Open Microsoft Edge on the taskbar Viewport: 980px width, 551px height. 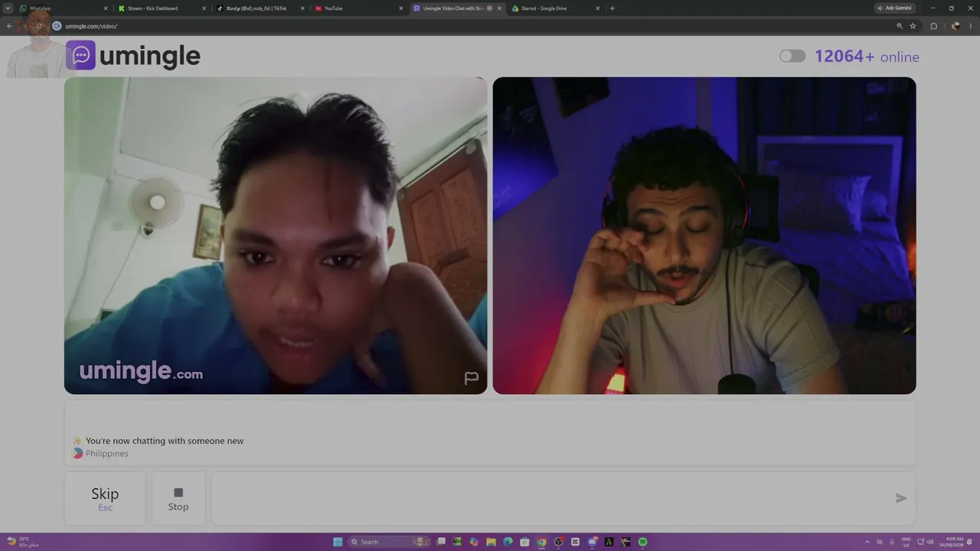click(x=508, y=542)
